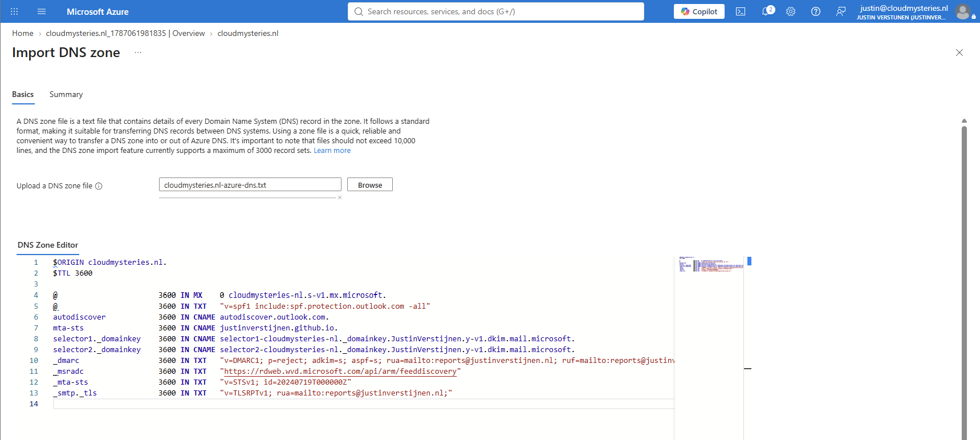
Task: Click the selector1._domainkey record name
Action: coord(97,338)
